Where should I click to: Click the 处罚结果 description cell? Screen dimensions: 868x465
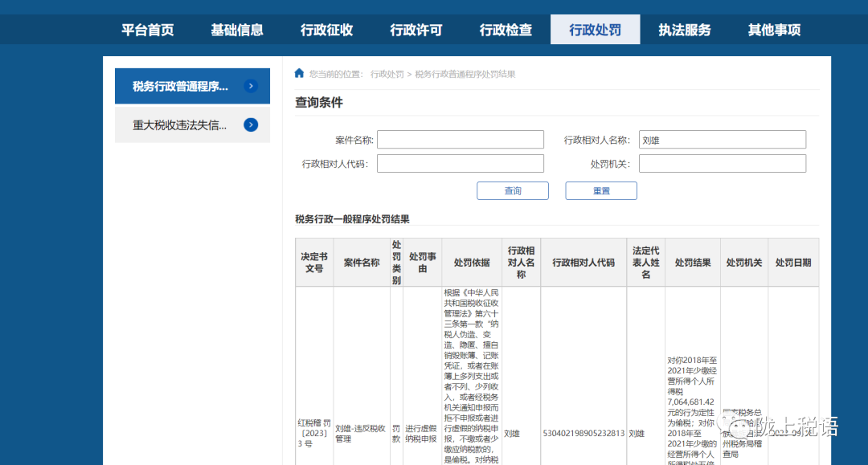(692, 411)
